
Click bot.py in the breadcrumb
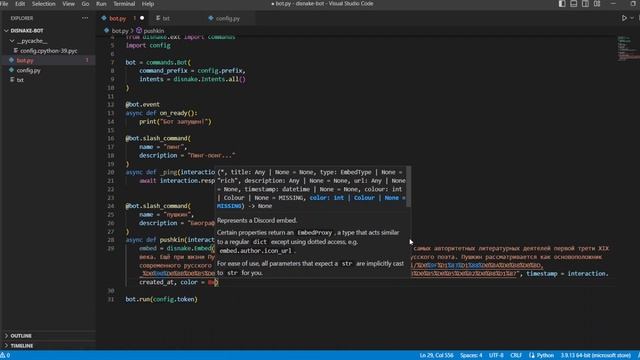point(120,31)
